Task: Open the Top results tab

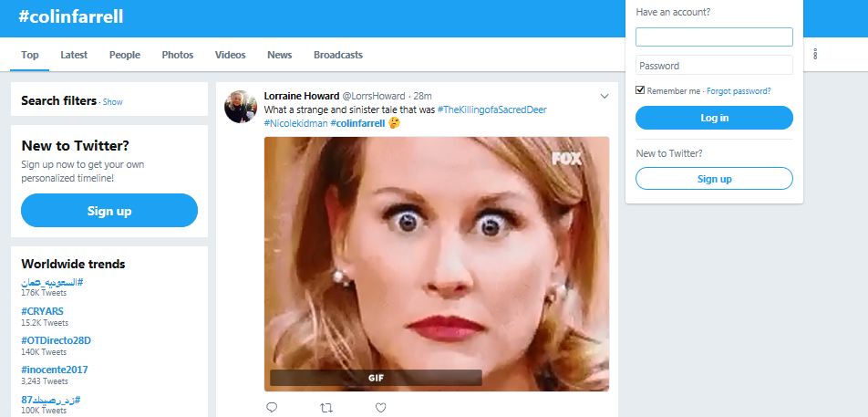Action: (30, 55)
